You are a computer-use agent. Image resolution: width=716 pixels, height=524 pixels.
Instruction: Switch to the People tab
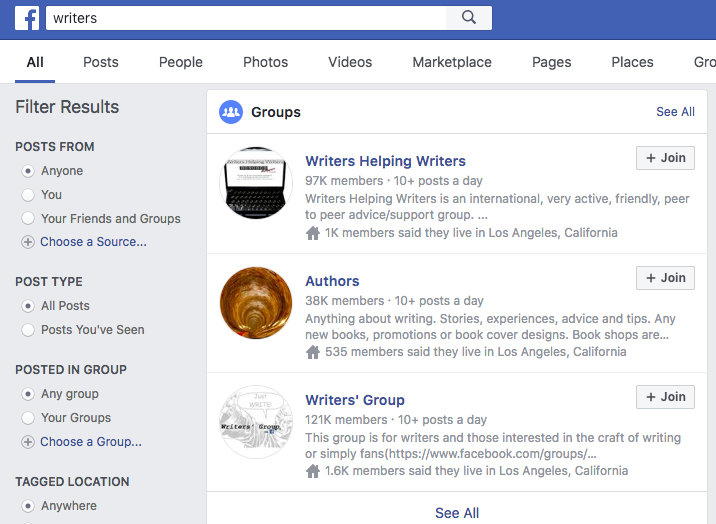(x=181, y=62)
